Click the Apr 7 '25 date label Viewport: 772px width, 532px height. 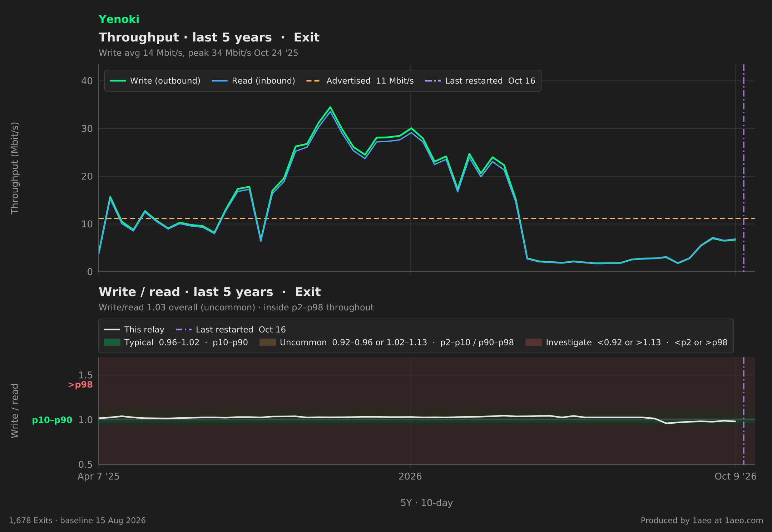(x=99, y=476)
